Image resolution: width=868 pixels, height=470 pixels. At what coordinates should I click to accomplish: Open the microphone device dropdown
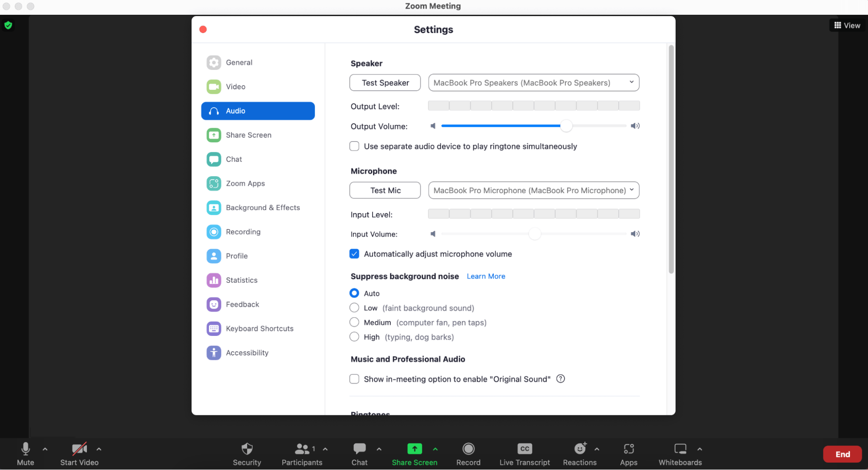pyautogui.click(x=533, y=190)
